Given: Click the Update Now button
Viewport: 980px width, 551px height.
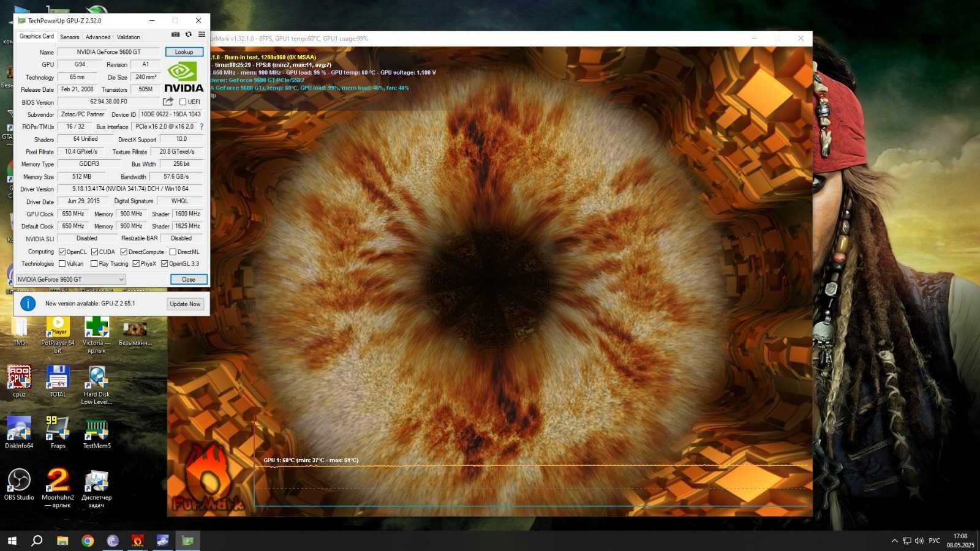Looking at the screenshot, I should [x=185, y=304].
